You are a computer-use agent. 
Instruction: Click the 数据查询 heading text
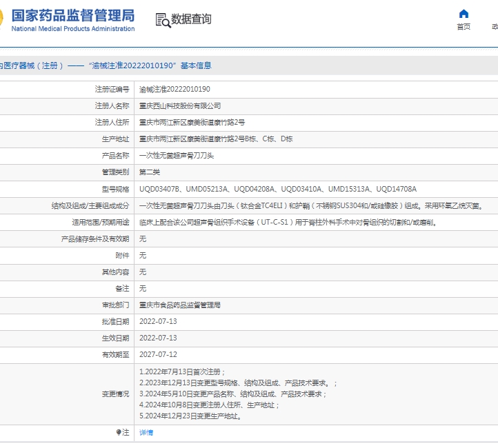[x=191, y=19]
